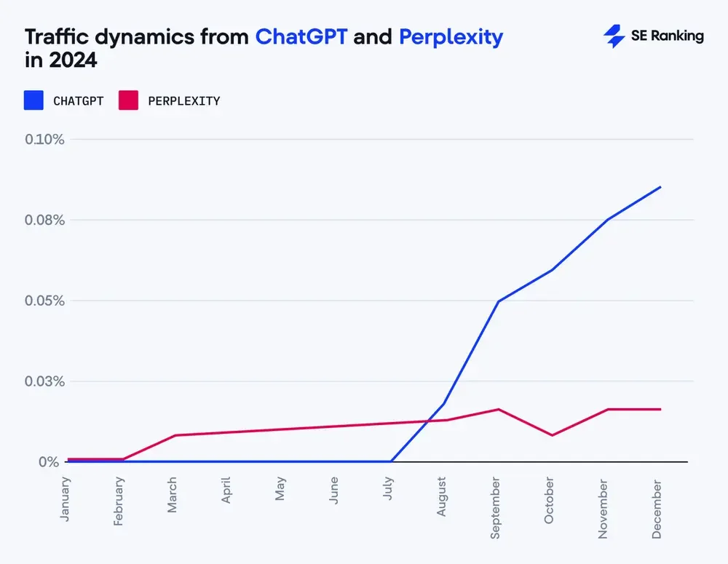Click the 0.10% y-axis label

click(x=44, y=139)
